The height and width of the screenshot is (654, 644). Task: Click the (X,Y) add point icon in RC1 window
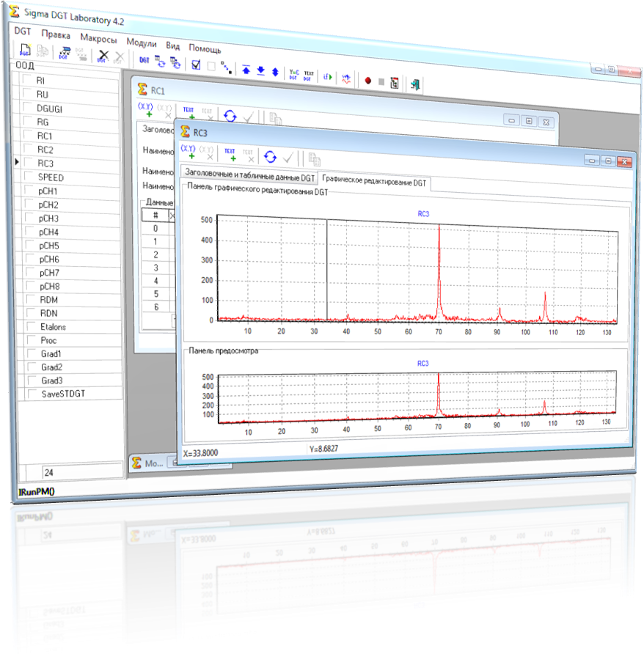pyautogui.click(x=146, y=110)
